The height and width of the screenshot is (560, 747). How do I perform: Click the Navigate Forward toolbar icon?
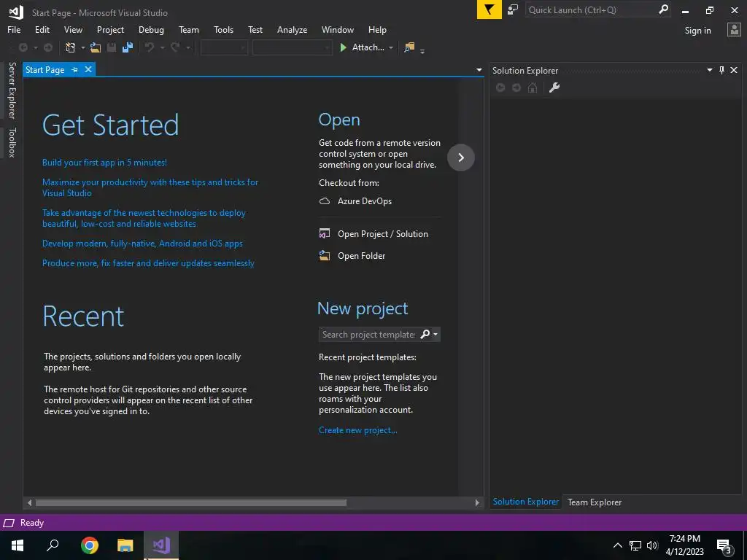(48, 47)
